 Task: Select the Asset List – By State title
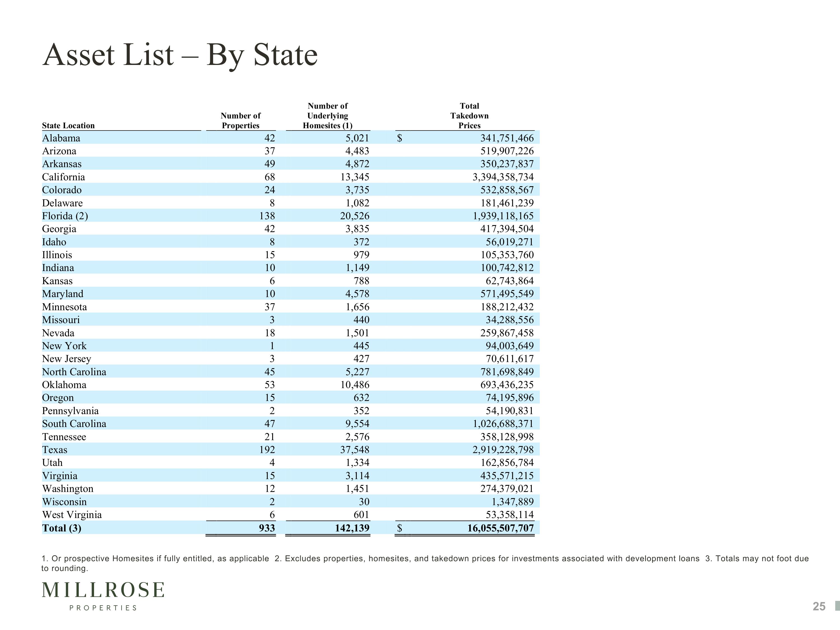[180, 55]
